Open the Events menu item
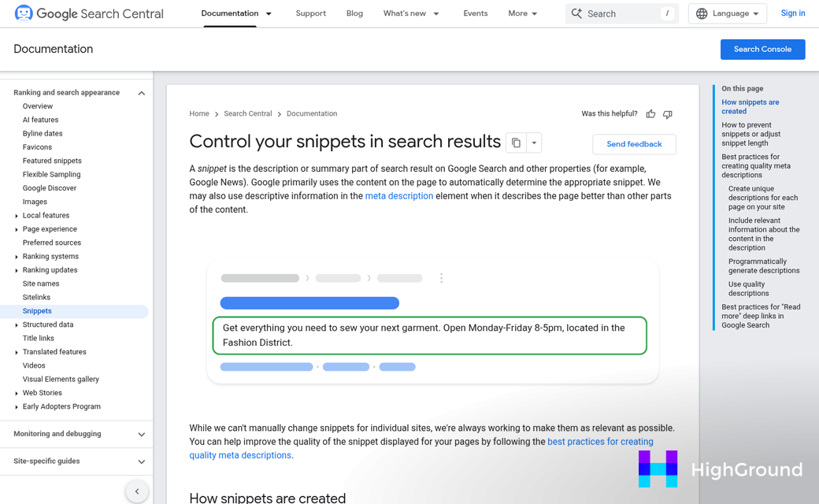The height and width of the screenshot is (504, 819). [x=476, y=13]
